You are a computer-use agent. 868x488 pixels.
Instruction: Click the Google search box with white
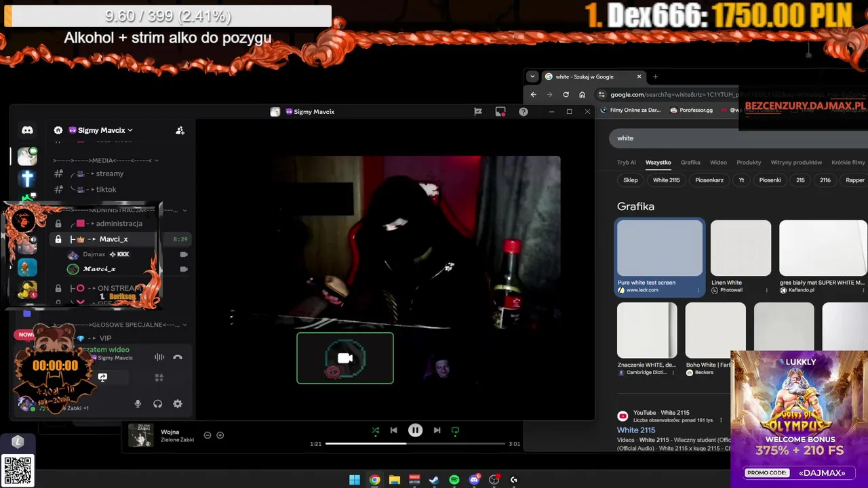point(739,138)
